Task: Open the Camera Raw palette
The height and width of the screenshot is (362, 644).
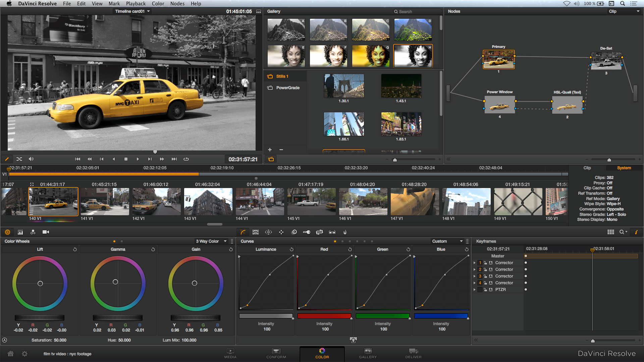Action: (x=46, y=232)
